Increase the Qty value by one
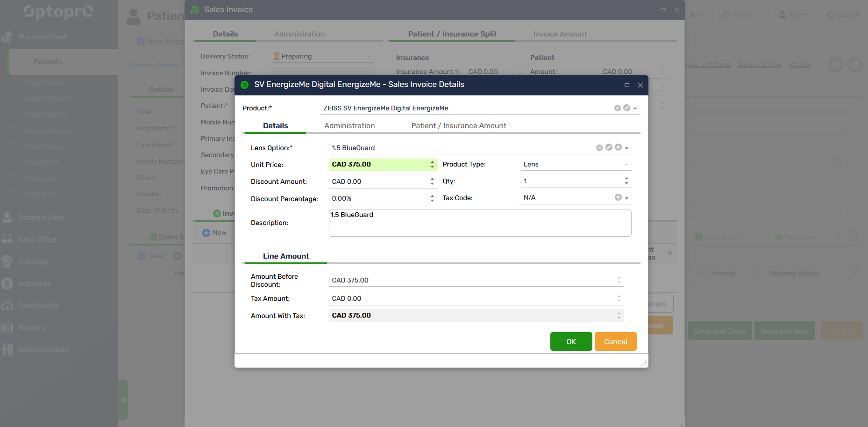 (626, 179)
